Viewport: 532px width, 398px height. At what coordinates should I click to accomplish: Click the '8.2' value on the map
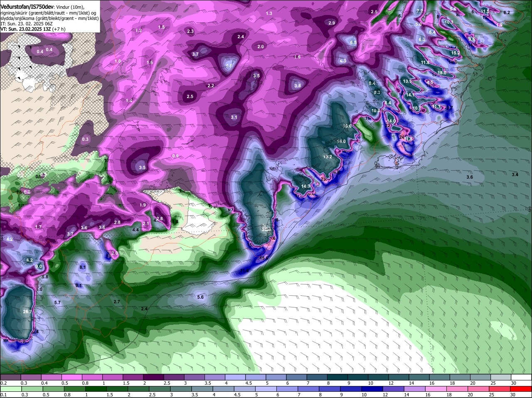pos(30,260)
